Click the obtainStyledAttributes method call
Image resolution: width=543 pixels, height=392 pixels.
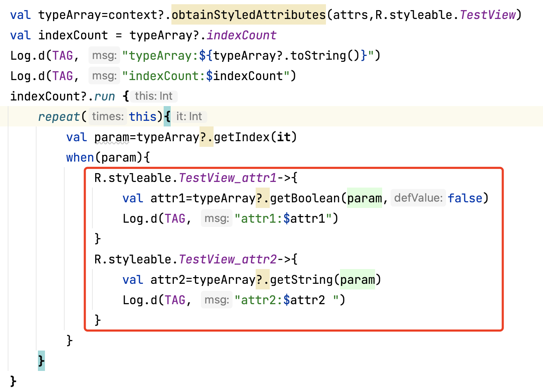[248, 15]
